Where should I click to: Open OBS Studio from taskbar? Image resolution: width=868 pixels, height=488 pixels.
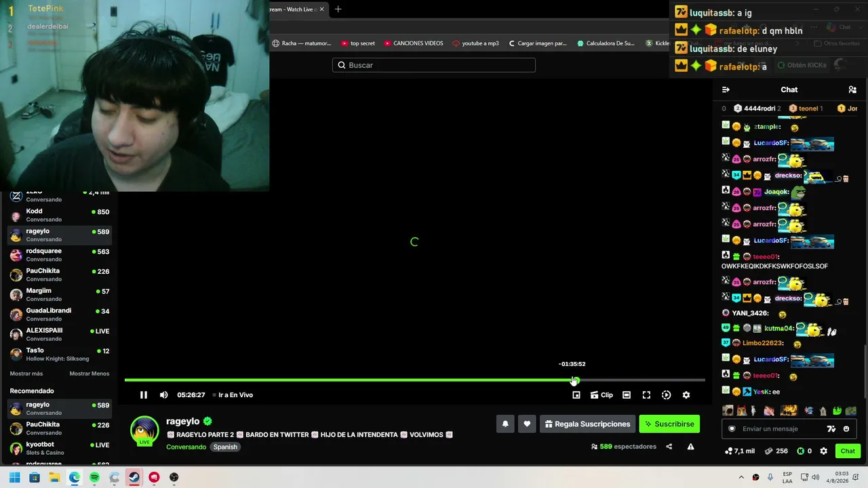point(174,477)
